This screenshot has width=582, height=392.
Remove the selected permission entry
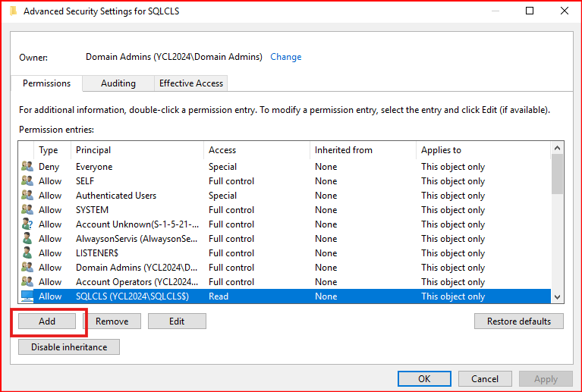pos(112,321)
